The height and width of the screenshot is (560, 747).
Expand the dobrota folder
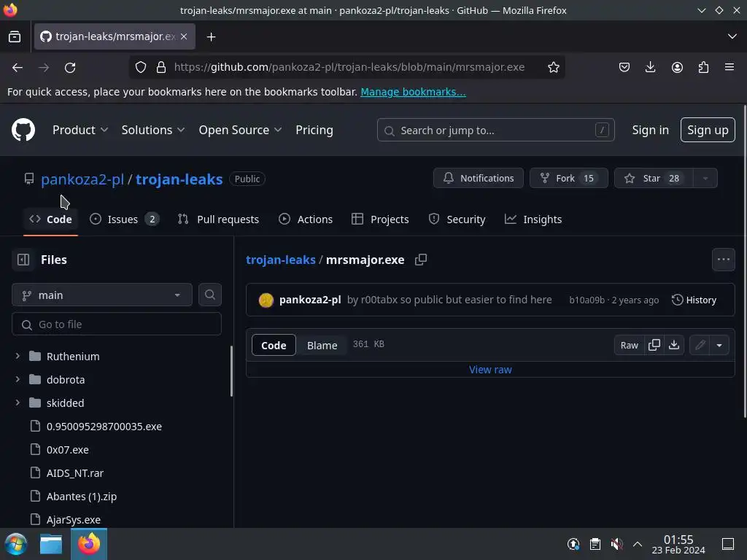[x=18, y=379]
